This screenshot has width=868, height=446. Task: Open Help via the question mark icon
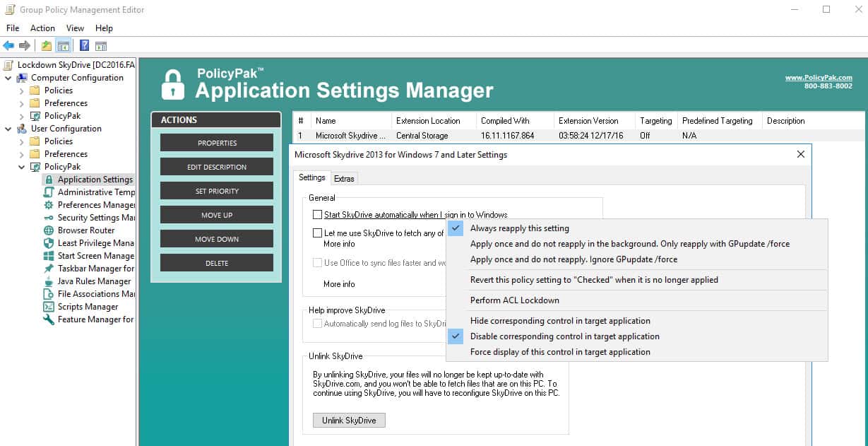click(x=84, y=46)
